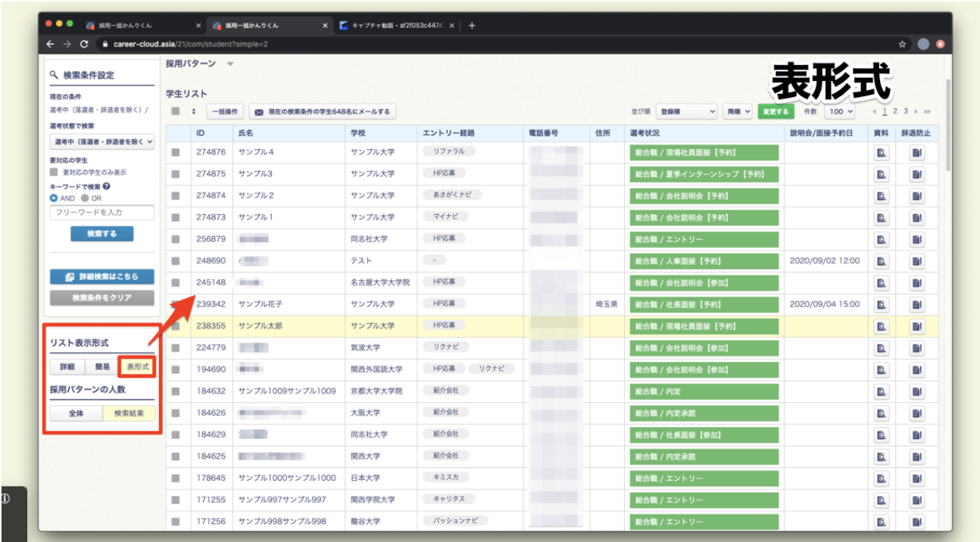980x542 pixels.
Task: Click the browser reload icon
Action: (84, 44)
